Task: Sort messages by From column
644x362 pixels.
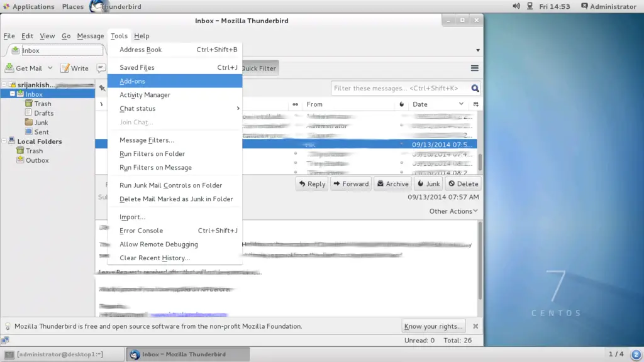Action: (x=349, y=104)
